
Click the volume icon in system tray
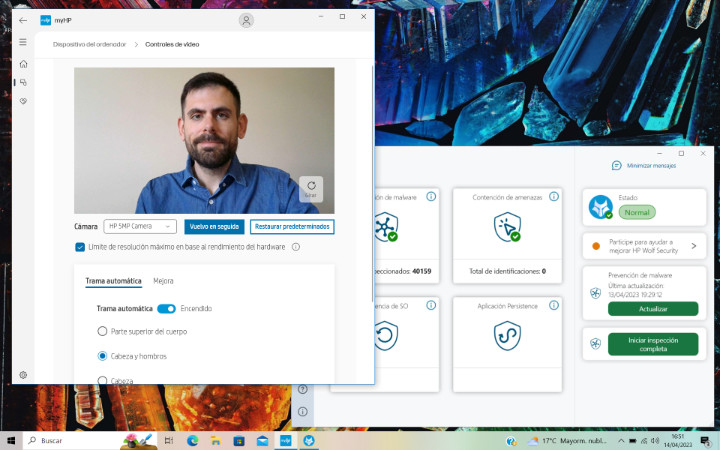pyautogui.click(x=655, y=441)
